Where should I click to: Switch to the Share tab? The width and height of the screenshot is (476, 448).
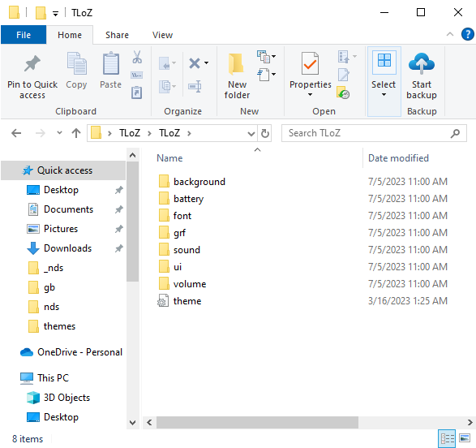click(117, 35)
